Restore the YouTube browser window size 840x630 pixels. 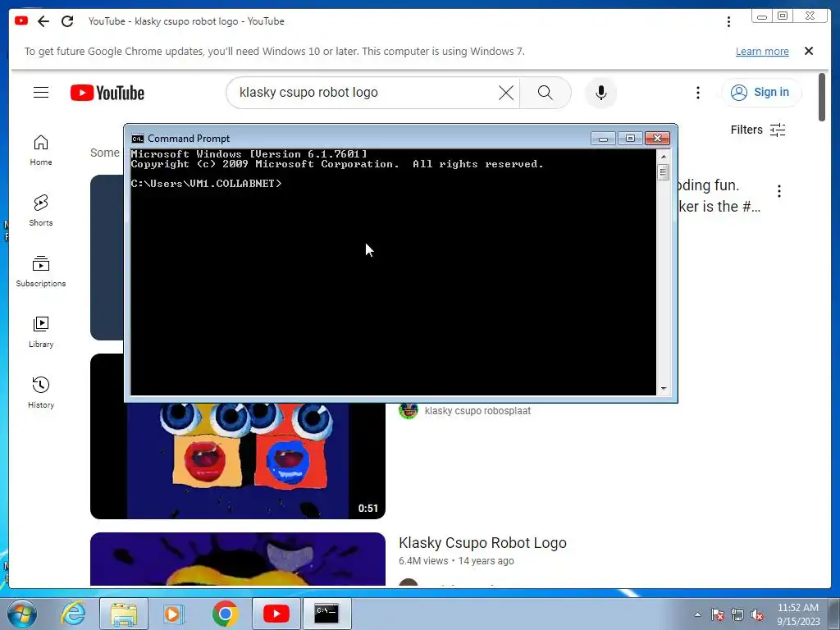[782, 16]
